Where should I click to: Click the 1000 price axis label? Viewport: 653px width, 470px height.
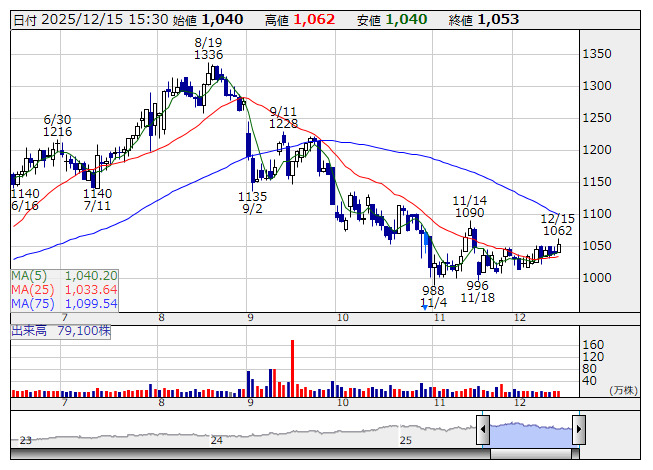pyautogui.click(x=597, y=278)
